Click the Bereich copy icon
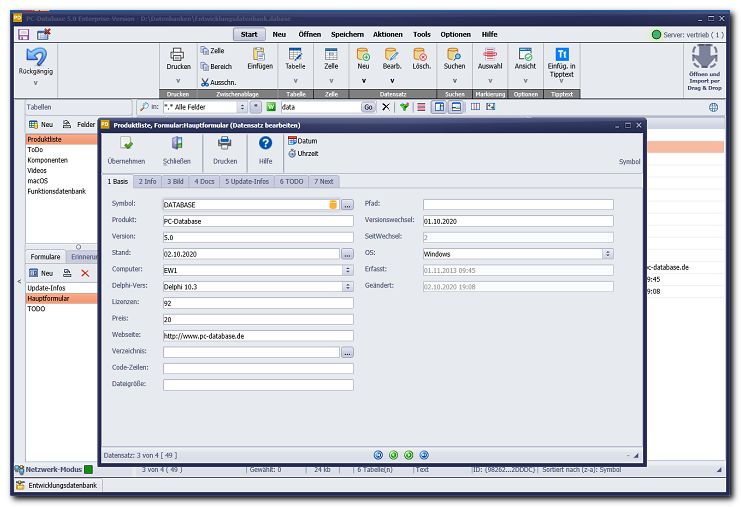The height and width of the screenshot is (507, 741). (205, 66)
